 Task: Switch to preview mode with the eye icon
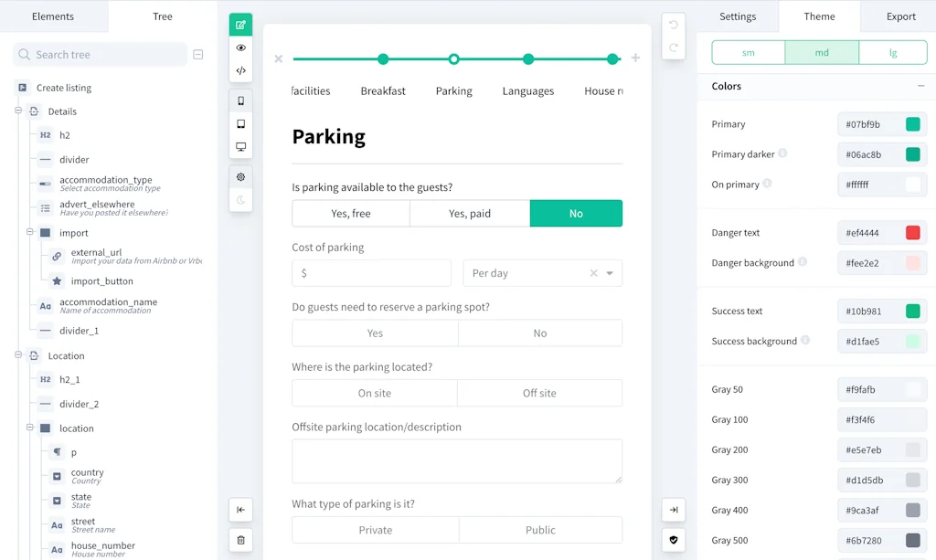coord(240,48)
